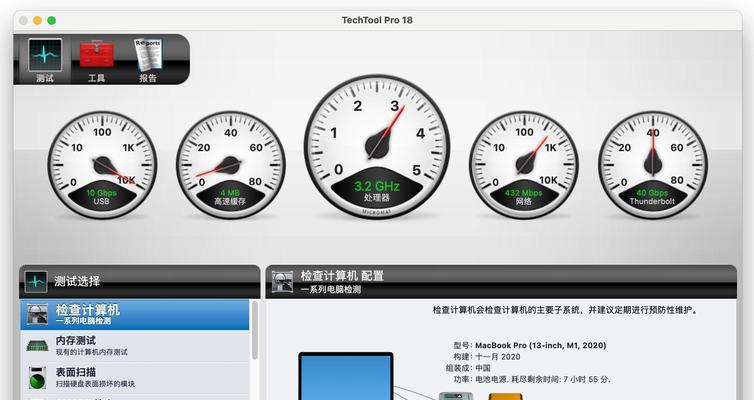
Task: Click the 检查计算机 row icon
Action: tap(37, 314)
